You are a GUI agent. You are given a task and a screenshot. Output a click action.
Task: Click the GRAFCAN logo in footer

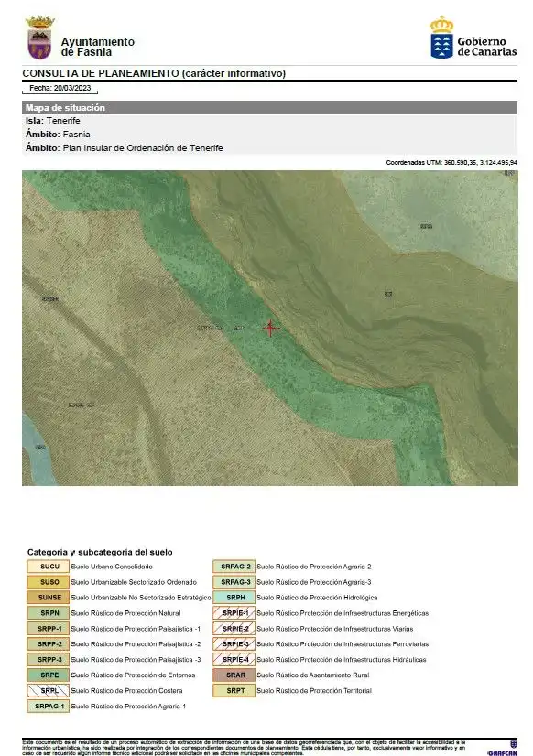click(x=503, y=749)
